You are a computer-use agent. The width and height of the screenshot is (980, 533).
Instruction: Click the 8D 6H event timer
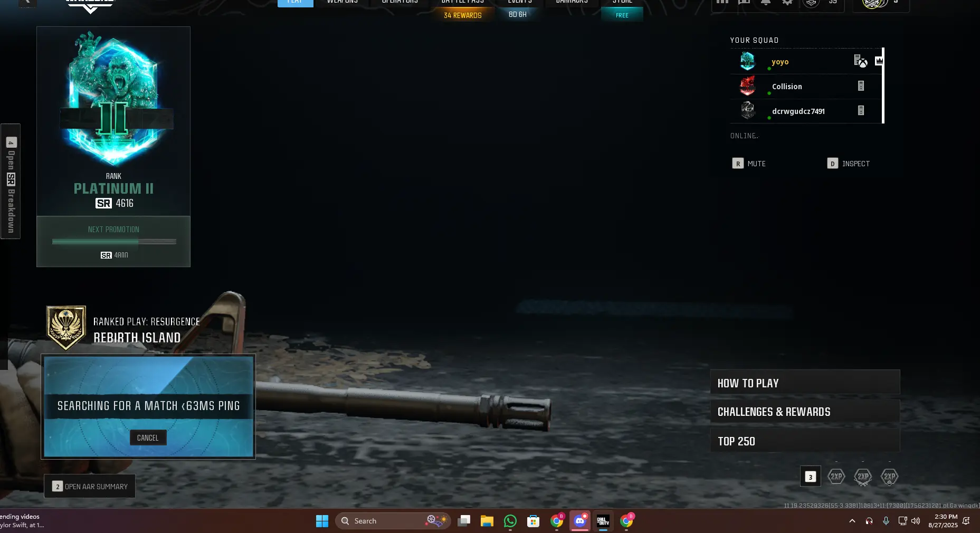[x=518, y=15]
